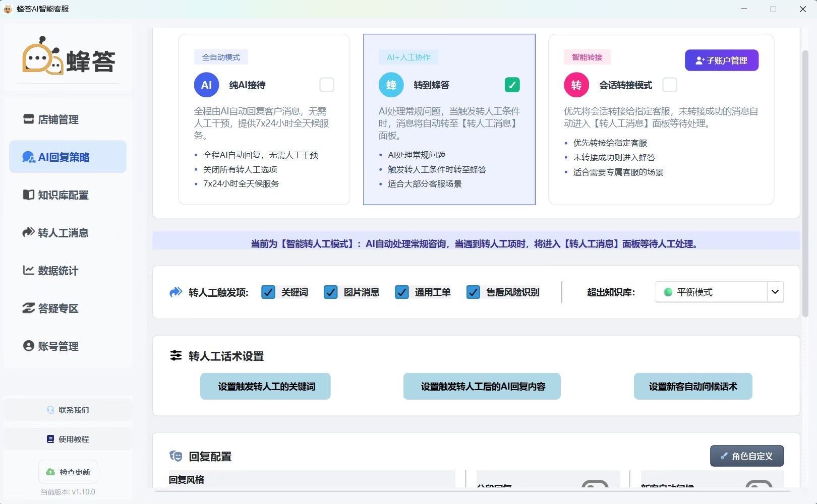Image resolution: width=817 pixels, height=504 pixels.
Task: Disable the 售后风险识别 checkbox
Action: 473,292
